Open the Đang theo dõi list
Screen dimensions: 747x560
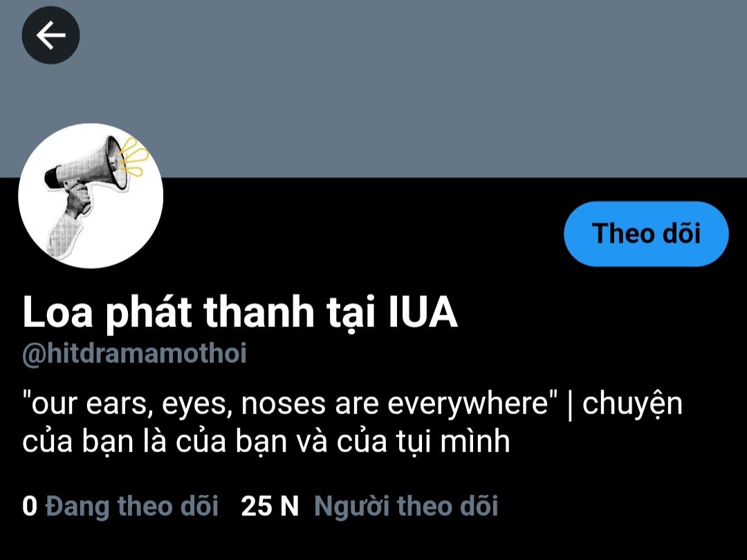pos(120,505)
